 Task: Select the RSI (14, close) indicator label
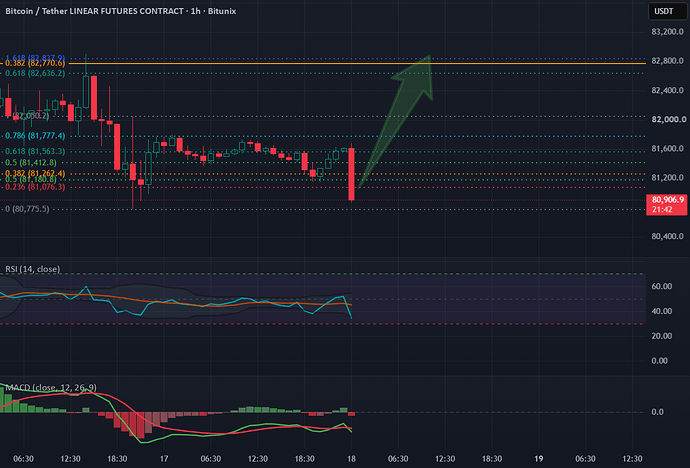(33, 269)
